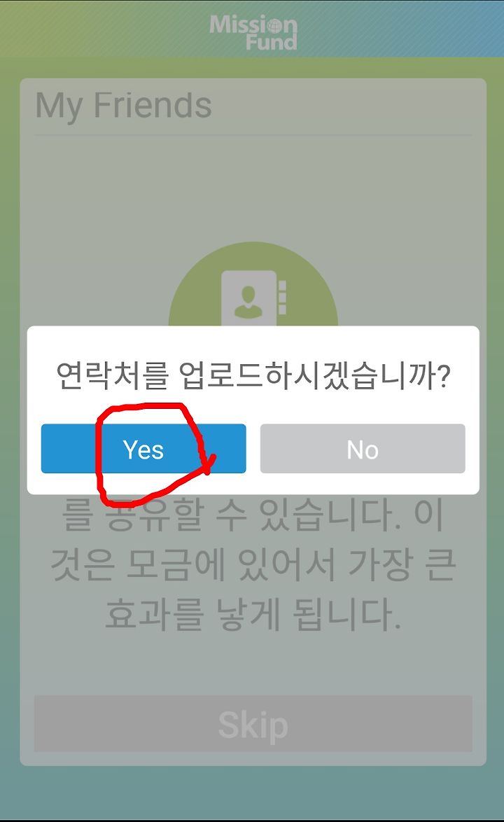Click the partially hidden 공유할 수 있습니다 line
504x822 pixels.
click(253, 514)
